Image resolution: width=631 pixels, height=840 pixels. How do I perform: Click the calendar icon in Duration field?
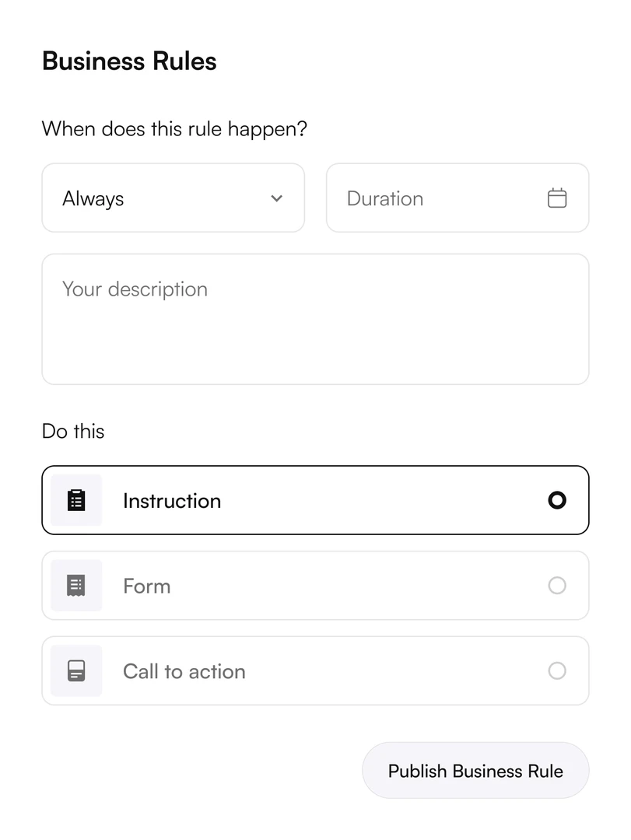click(557, 198)
